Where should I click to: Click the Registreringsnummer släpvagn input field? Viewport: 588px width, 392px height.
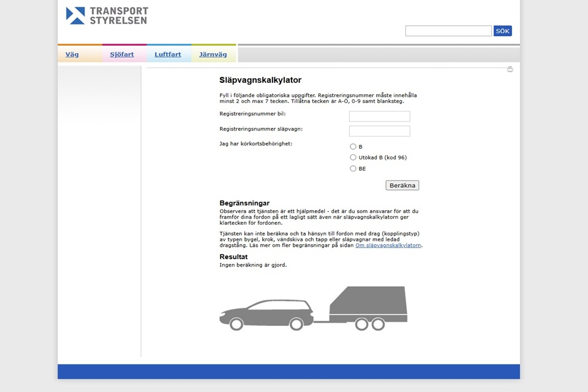click(x=379, y=131)
